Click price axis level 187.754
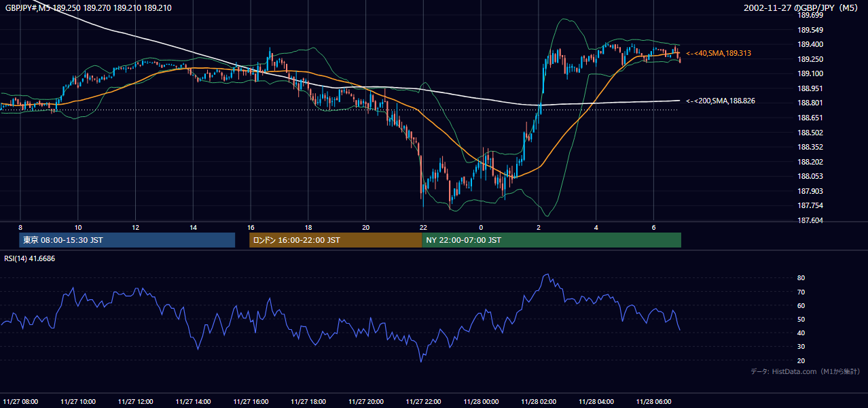 (810, 205)
